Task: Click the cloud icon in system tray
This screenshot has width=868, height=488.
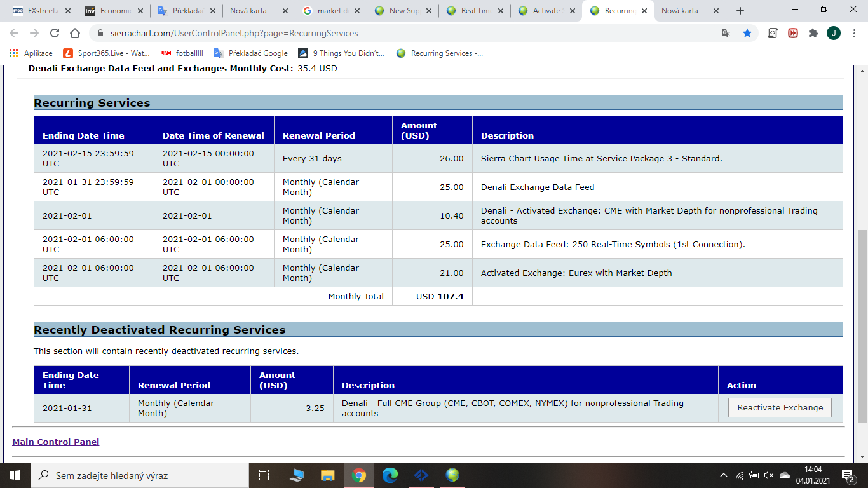Action: pos(785,475)
